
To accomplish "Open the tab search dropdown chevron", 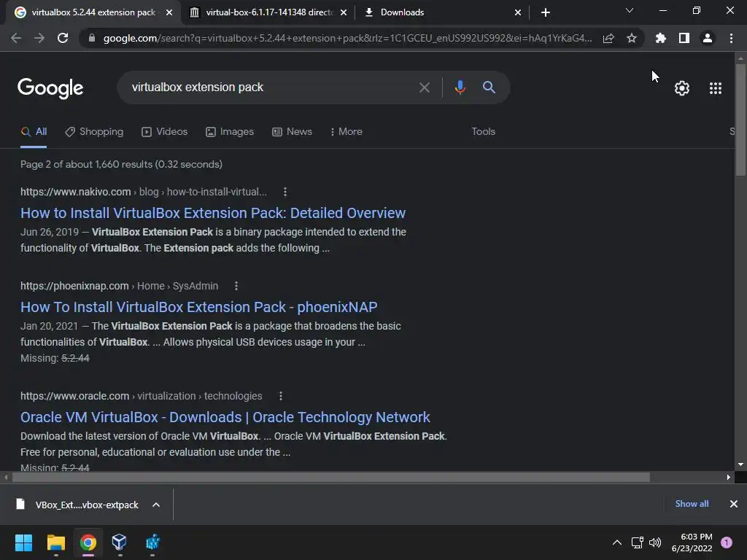I will pyautogui.click(x=630, y=10).
